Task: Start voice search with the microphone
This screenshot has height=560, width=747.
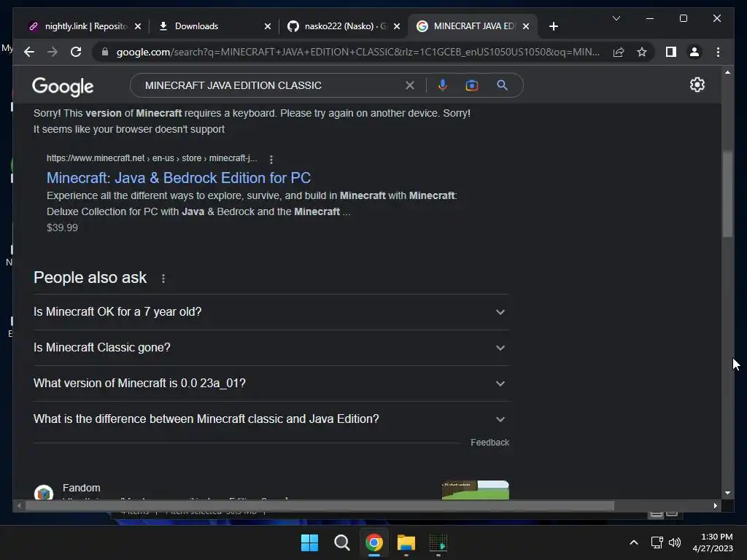Action: pyautogui.click(x=443, y=85)
